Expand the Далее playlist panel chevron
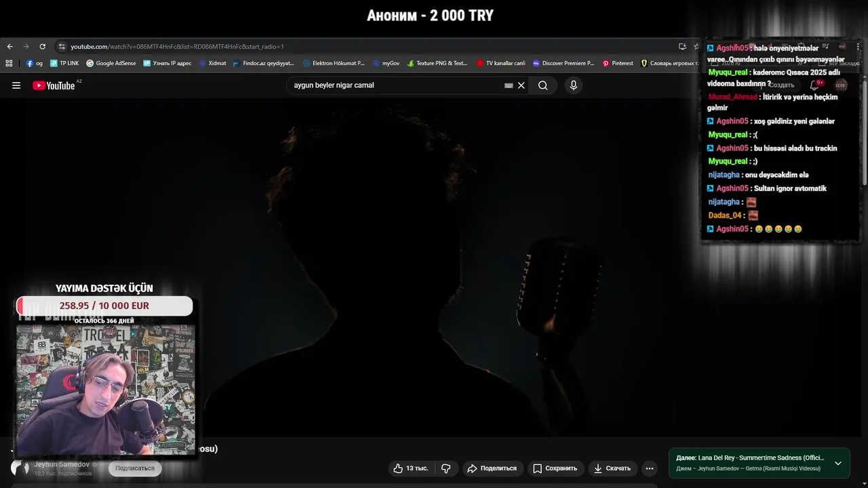Viewport: 868px width, 488px height. coord(838,463)
